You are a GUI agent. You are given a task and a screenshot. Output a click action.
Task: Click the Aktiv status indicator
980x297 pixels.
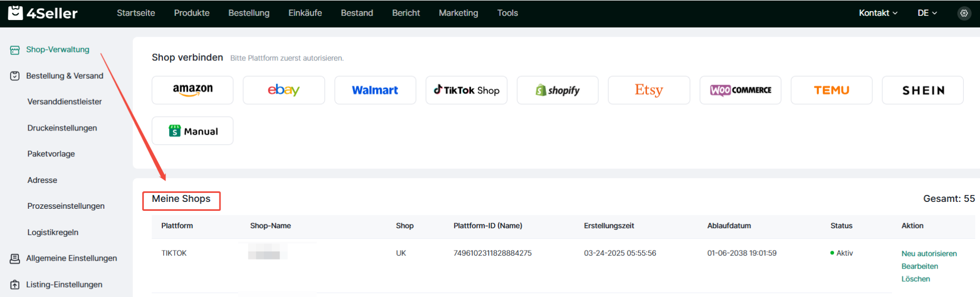(x=842, y=253)
